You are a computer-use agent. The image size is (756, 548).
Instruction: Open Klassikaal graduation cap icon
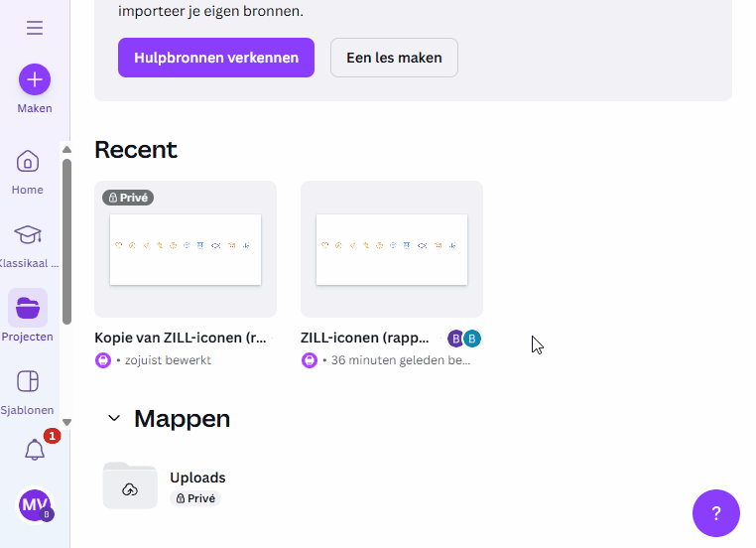(x=28, y=235)
